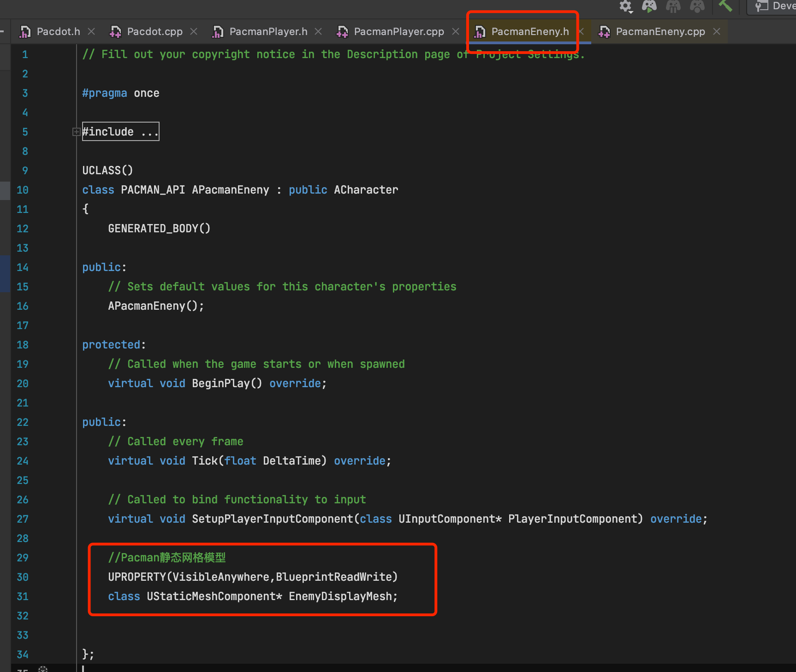Select the Pacdot.cpp tab icon
Image resolution: width=796 pixels, height=672 pixels.
[114, 31]
